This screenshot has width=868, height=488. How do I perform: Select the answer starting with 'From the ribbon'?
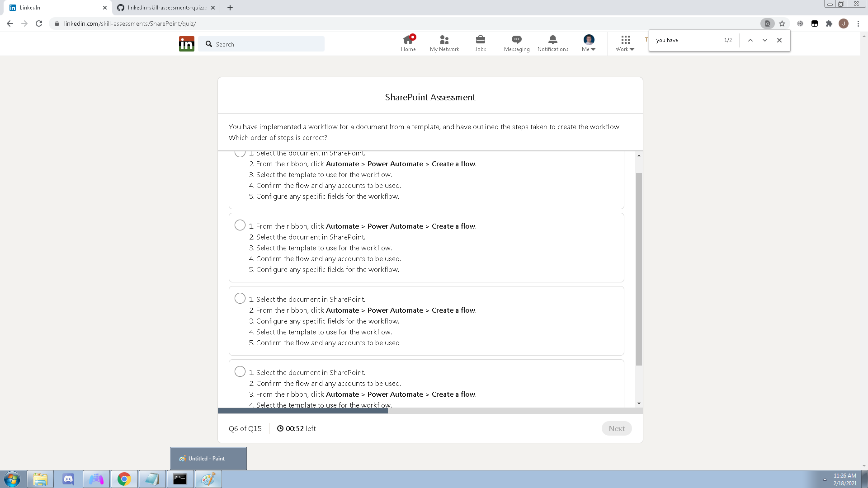tap(240, 225)
